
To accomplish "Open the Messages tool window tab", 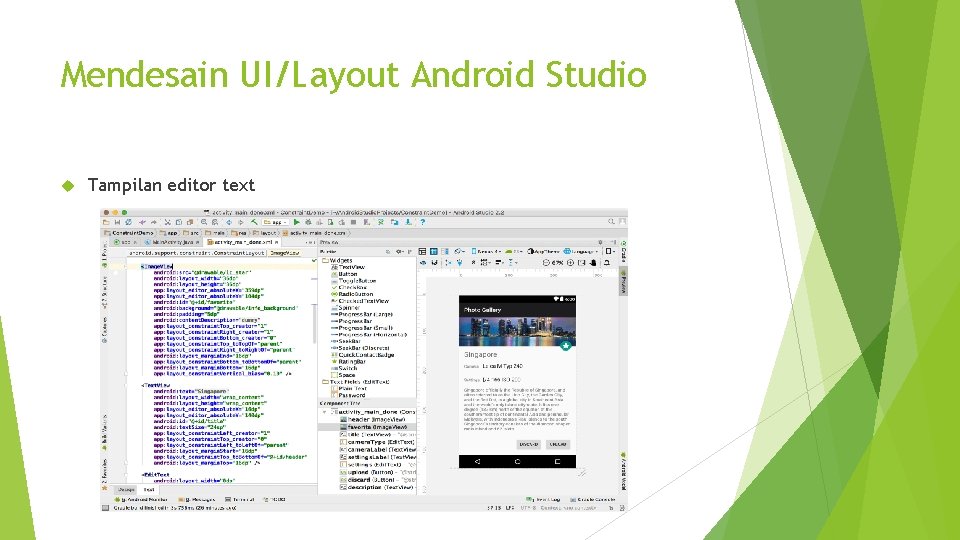I will pyautogui.click(x=197, y=500).
